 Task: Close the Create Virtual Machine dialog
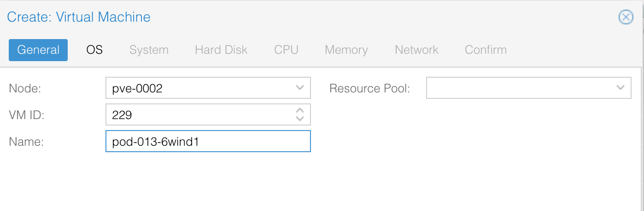coord(626,17)
